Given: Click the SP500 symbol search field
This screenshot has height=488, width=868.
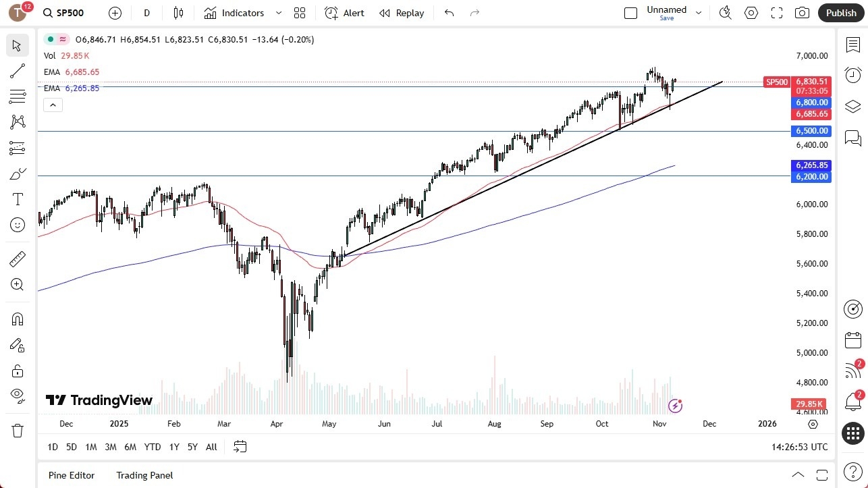Looking at the screenshot, I should tap(64, 12).
